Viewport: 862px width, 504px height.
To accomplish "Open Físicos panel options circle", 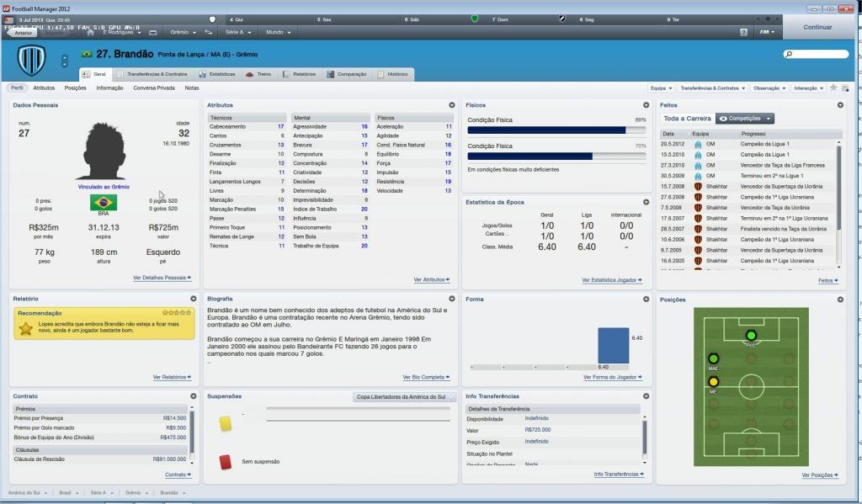I will click(646, 105).
